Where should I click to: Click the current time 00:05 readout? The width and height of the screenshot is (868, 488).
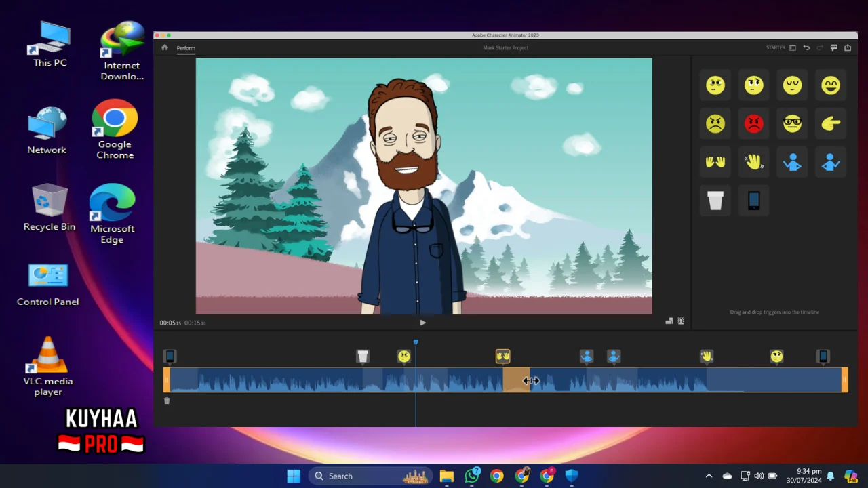(170, 323)
